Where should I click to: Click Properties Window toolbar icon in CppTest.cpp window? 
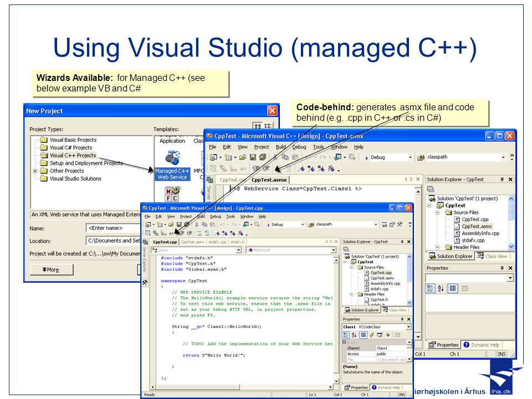pyautogui.click(x=392, y=224)
